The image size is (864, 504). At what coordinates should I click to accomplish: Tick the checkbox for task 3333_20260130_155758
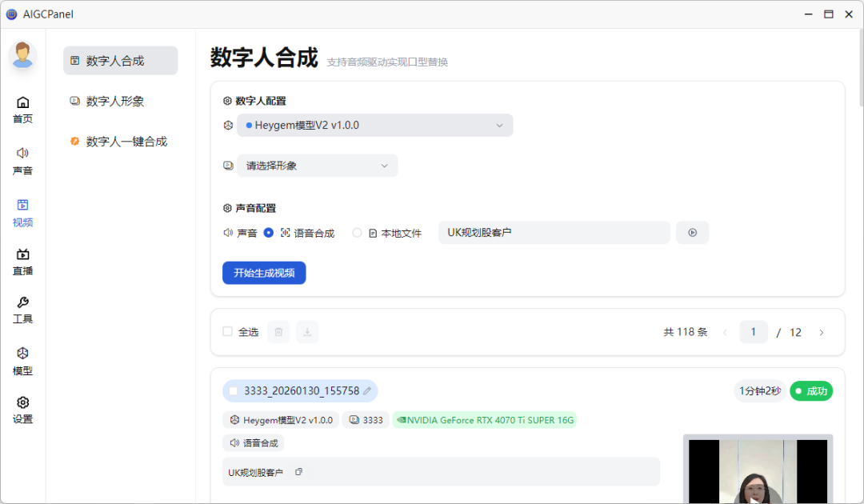coord(234,391)
